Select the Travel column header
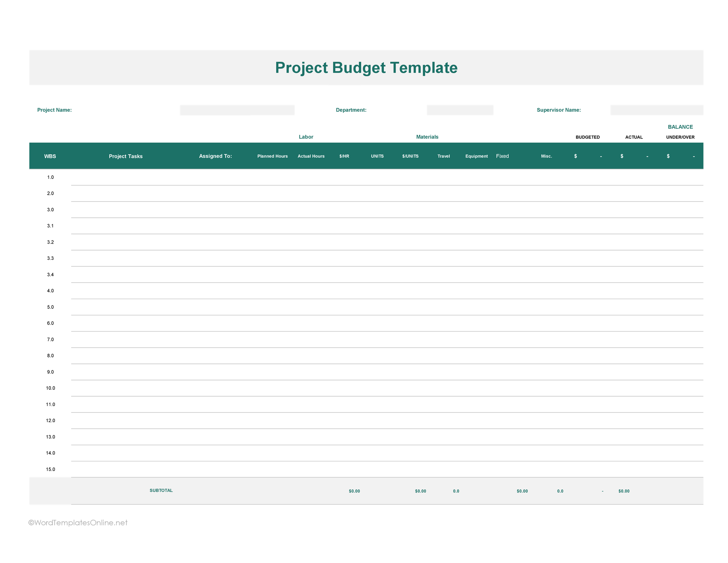The height and width of the screenshot is (563, 728). [x=444, y=156]
